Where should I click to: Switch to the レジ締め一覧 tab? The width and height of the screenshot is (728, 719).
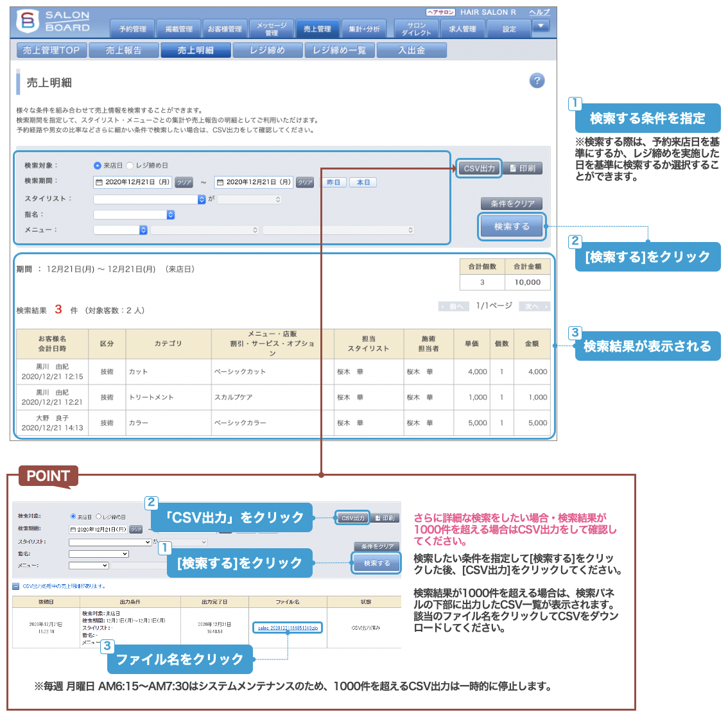pos(339,49)
